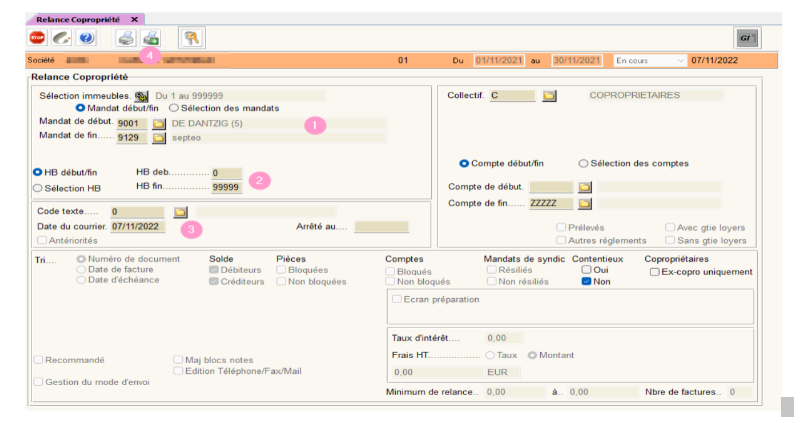Screen dimensions: 807x423
Task: Open folder lookup for Code texte
Action: point(180,212)
